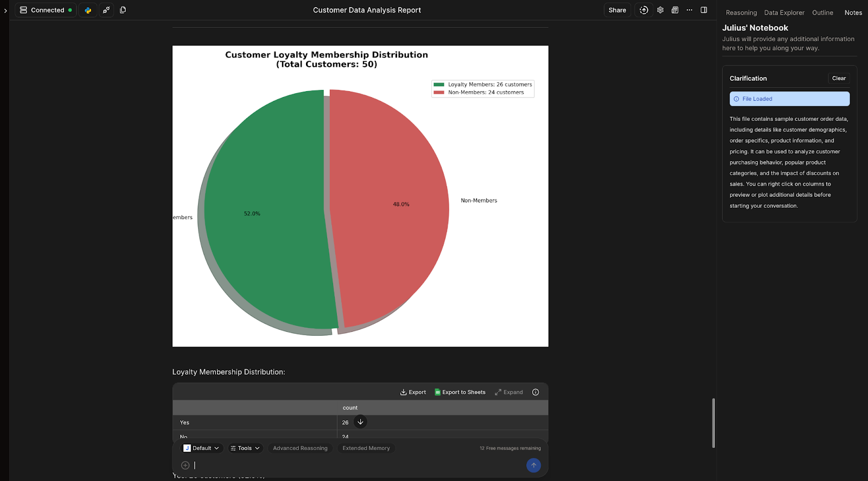Click the circular upload arrow icon
Image resolution: width=868 pixels, height=481 pixels.
644,10
